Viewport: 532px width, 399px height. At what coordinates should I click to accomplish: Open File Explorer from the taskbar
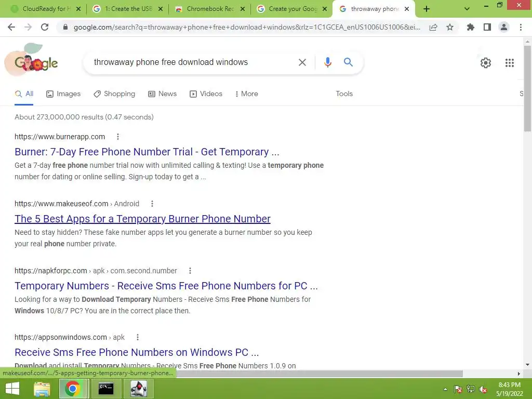coord(42,389)
